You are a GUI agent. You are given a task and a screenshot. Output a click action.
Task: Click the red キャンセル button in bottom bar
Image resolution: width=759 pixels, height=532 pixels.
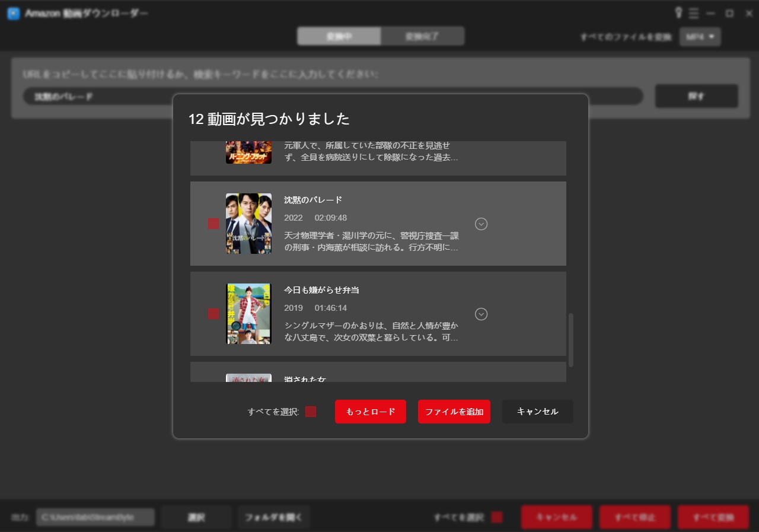[x=557, y=517]
